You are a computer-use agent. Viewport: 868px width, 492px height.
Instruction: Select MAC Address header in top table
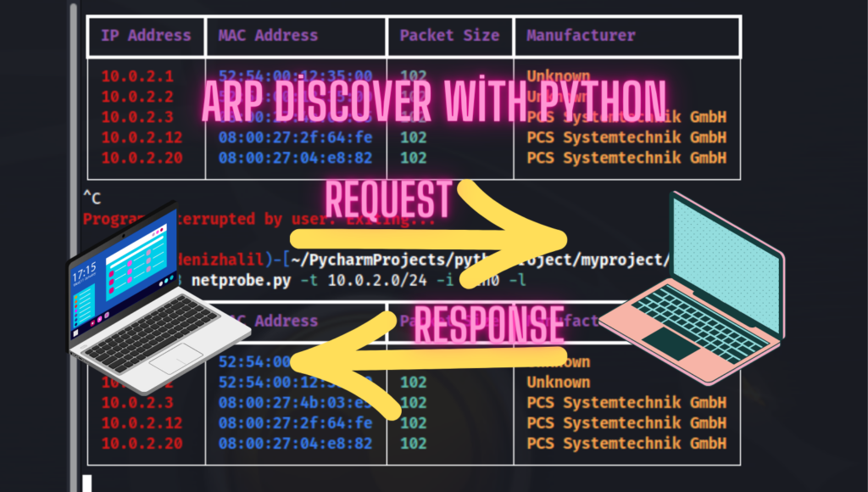(268, 36)
